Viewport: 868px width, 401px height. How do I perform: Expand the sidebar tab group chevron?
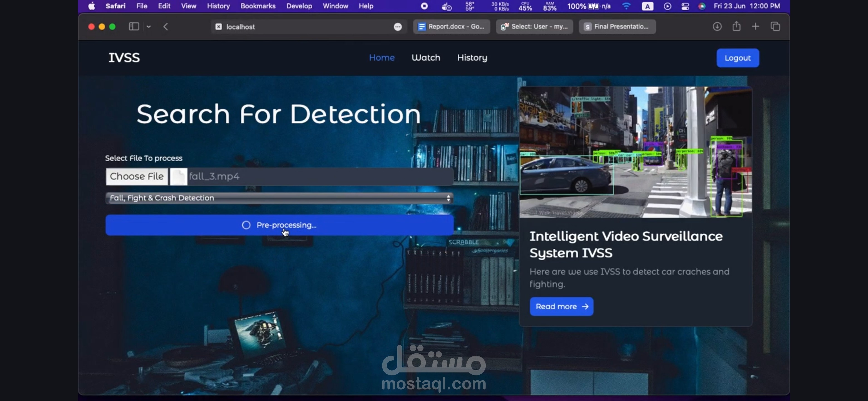pyautogui.click(x=149, y=27)
